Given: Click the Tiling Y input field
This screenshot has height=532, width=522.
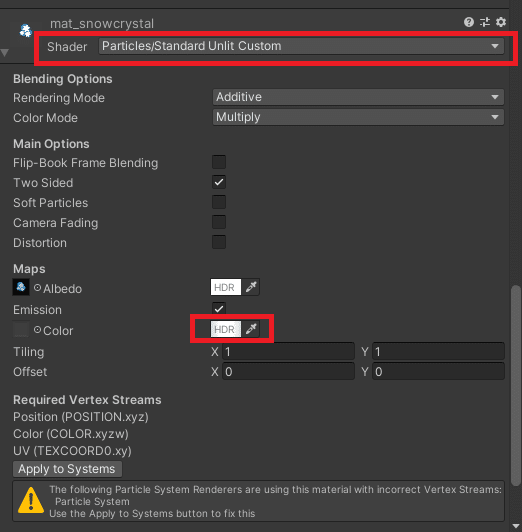Looking at the screenshot, I should [x=438, y=352].
